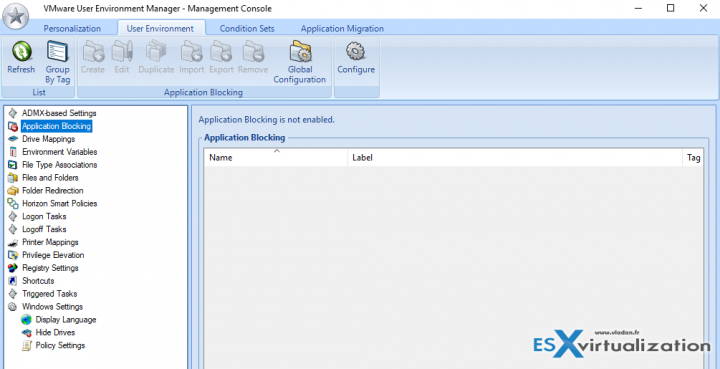Click the Group By Tag icon
Image resolution: width=720 pixels, height=369 pixels.
pos(57,51)
